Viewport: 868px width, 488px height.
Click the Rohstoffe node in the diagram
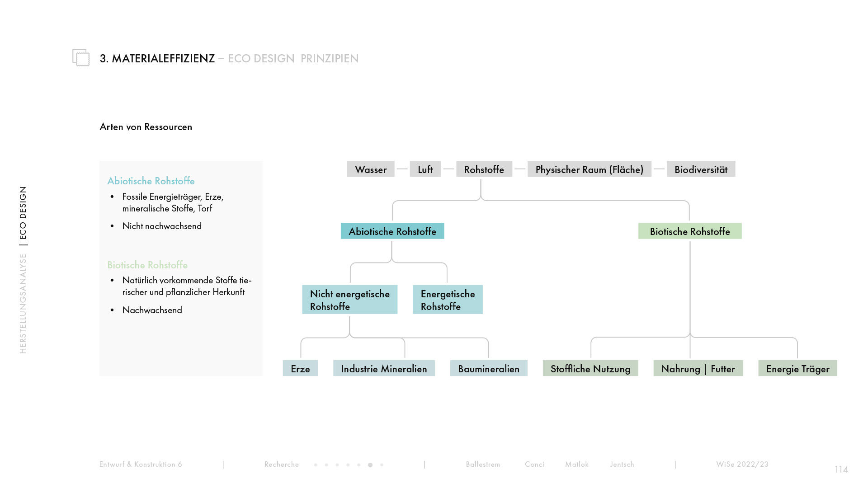tap(484, 169)
